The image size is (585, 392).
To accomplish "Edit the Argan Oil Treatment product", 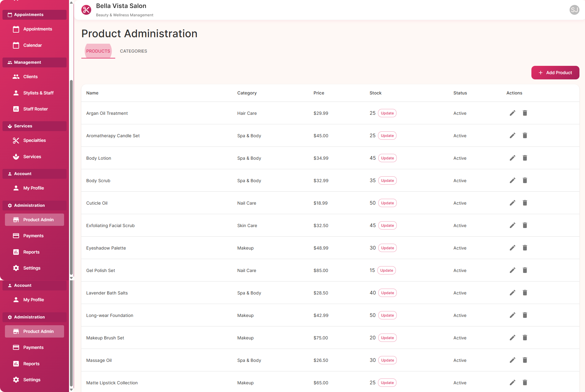I will point(512,113).
